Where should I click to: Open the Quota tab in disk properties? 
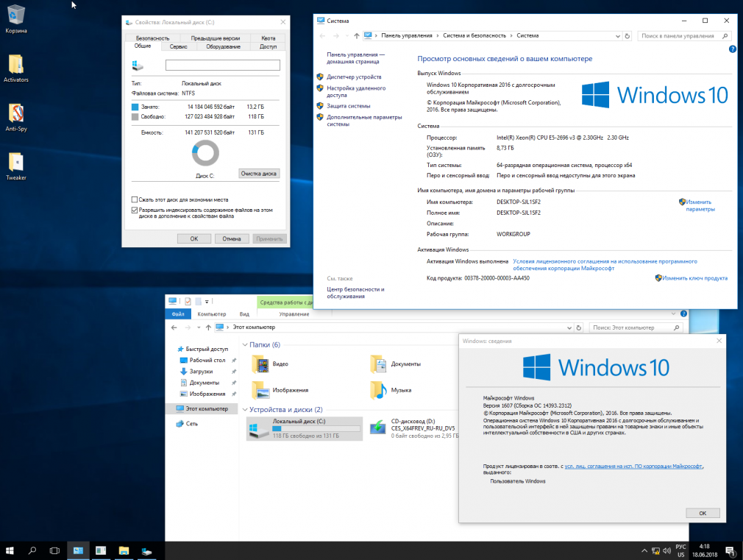tap(269, 38)
